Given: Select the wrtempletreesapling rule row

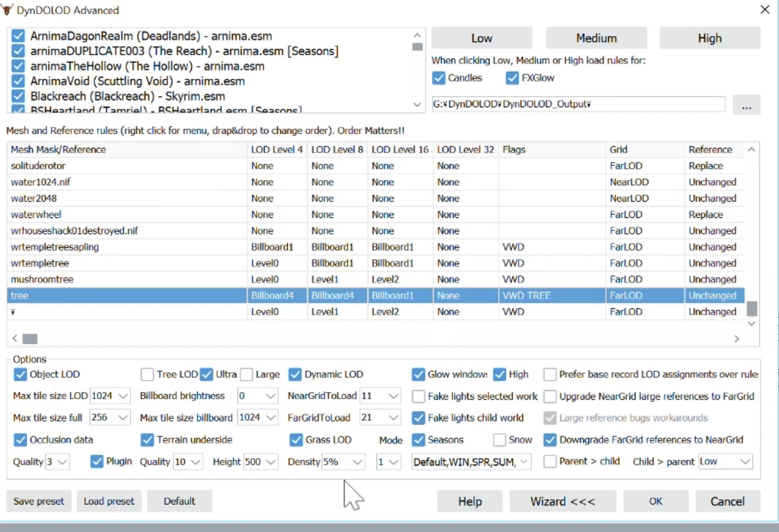Looking at the screenshot, I should pyautogui.click(x=376, y=247).
